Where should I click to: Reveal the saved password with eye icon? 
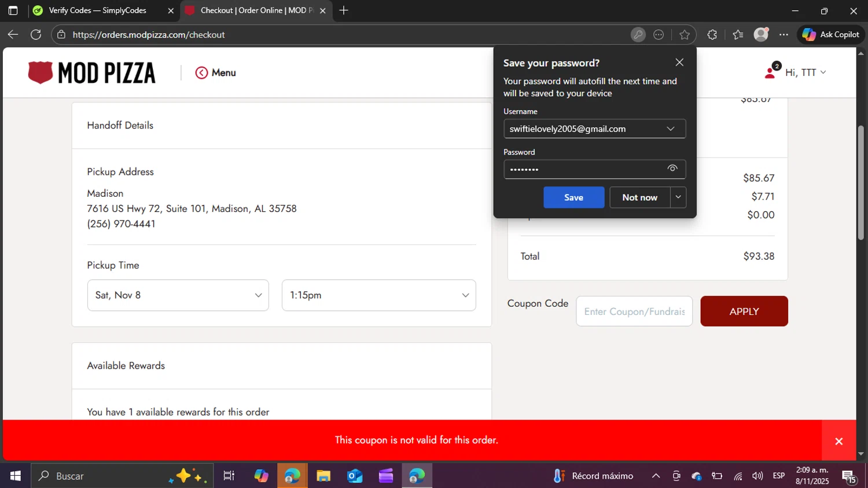[x=672, y=168]
